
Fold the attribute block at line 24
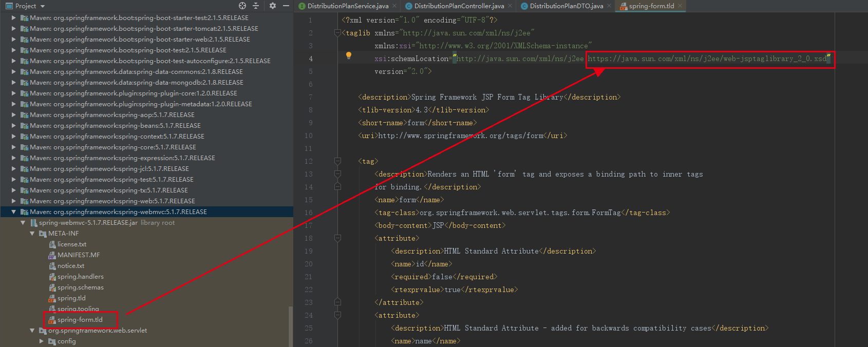[x=337, y=315]
